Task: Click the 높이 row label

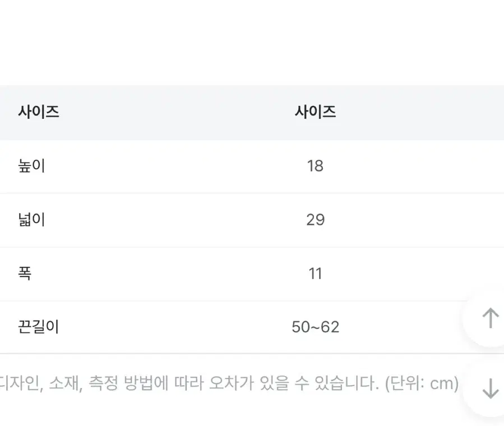Action: [31, 166]
